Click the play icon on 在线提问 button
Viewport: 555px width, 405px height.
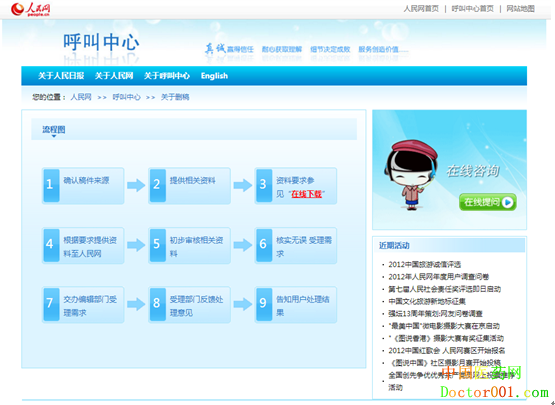[x=508, y=202]
